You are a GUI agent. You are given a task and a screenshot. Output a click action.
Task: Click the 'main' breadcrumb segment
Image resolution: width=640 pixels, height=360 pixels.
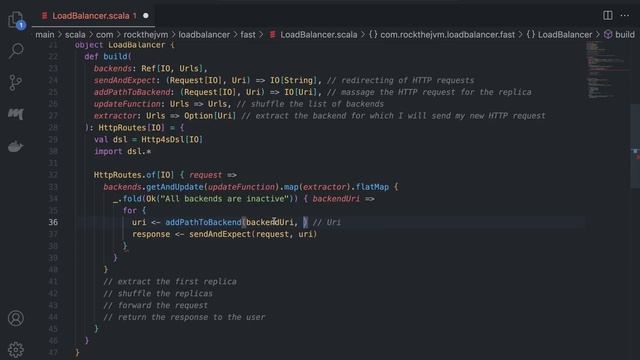coord(44,35)
